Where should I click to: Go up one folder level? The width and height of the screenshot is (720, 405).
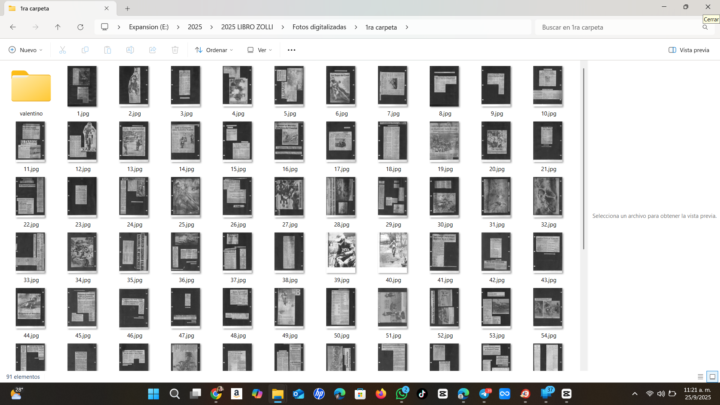tap(58, 27)
